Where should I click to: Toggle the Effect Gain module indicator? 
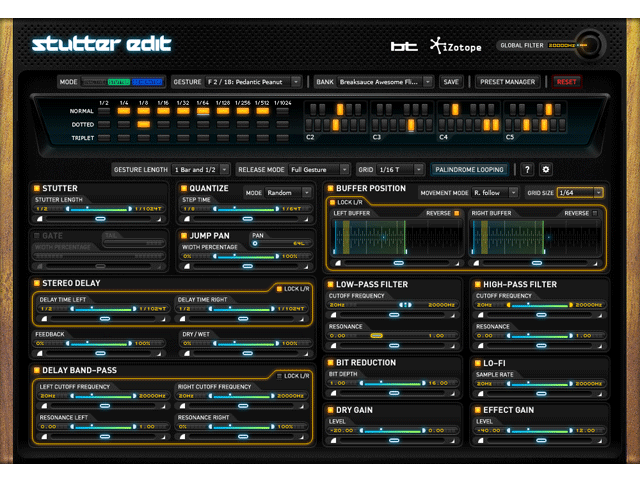point(478,410)
